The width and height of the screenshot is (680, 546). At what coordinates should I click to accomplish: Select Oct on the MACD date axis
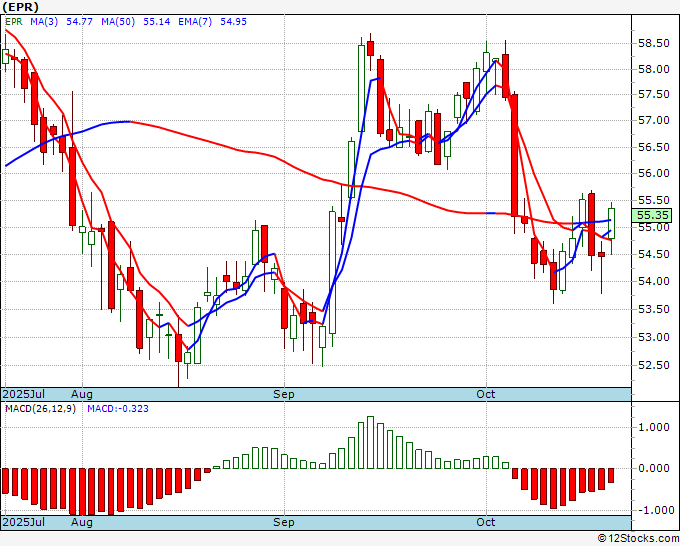click(x=485, y=522)
